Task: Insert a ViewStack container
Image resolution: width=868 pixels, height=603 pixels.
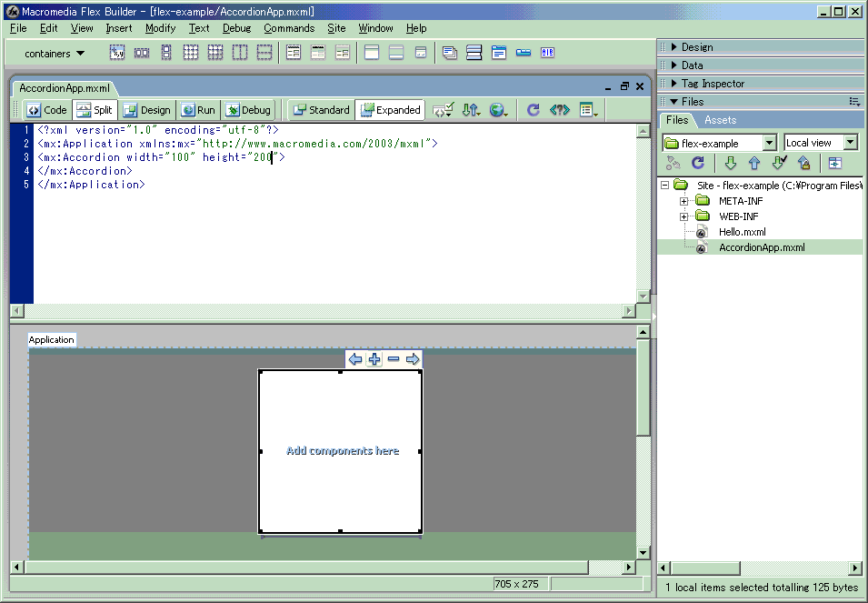Action: tap(450, 53)
